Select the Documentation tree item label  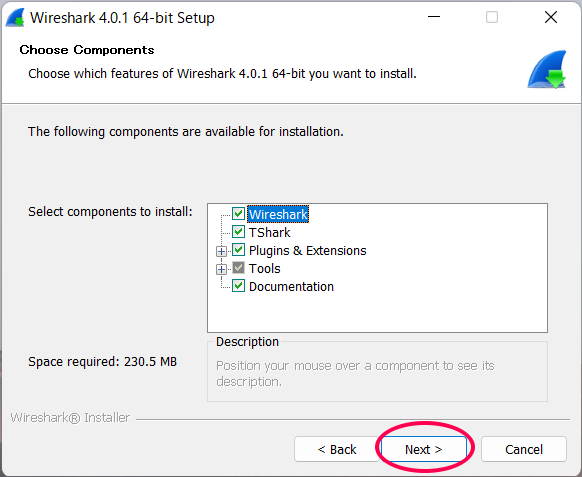291,287
